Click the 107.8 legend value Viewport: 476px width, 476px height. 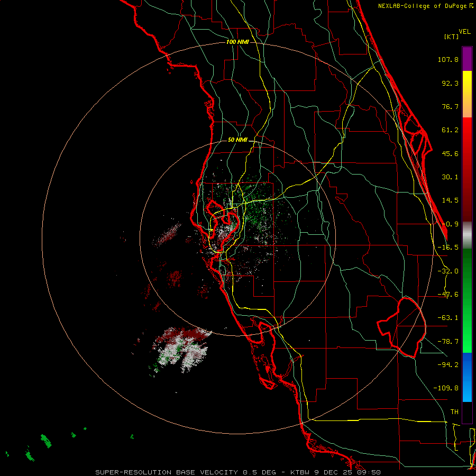448,59
